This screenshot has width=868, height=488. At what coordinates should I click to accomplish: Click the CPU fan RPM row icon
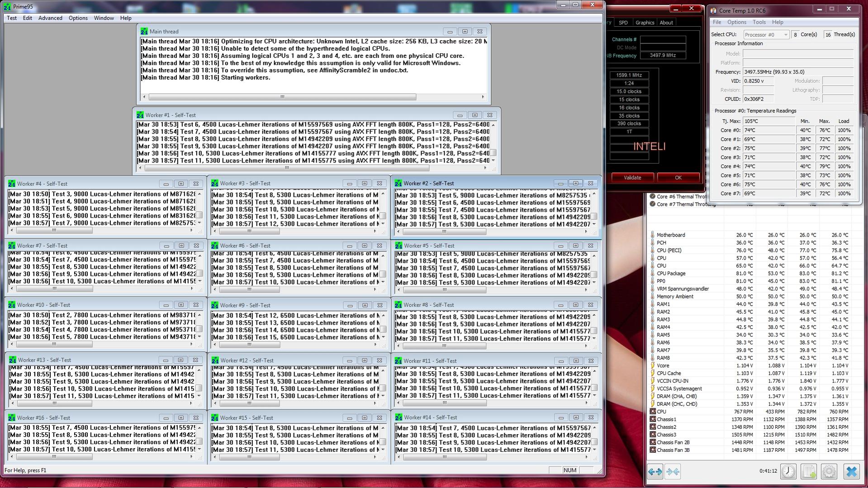652,412
